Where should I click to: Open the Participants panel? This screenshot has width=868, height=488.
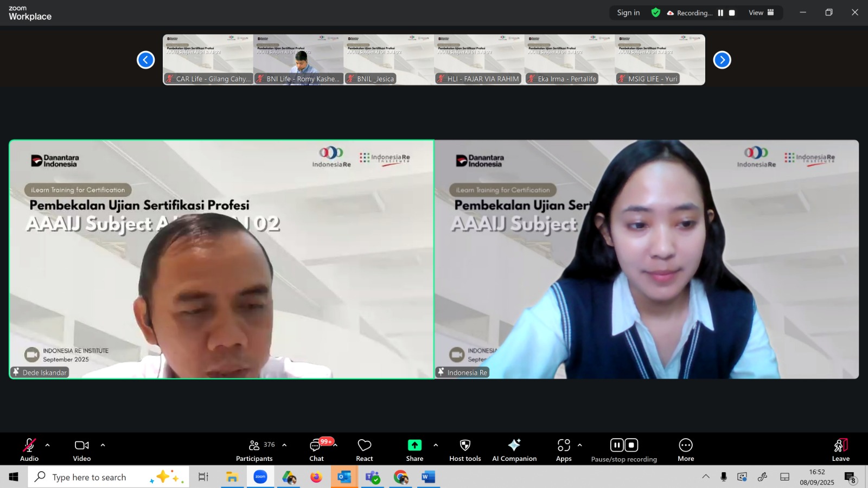[x=254, y=450]
